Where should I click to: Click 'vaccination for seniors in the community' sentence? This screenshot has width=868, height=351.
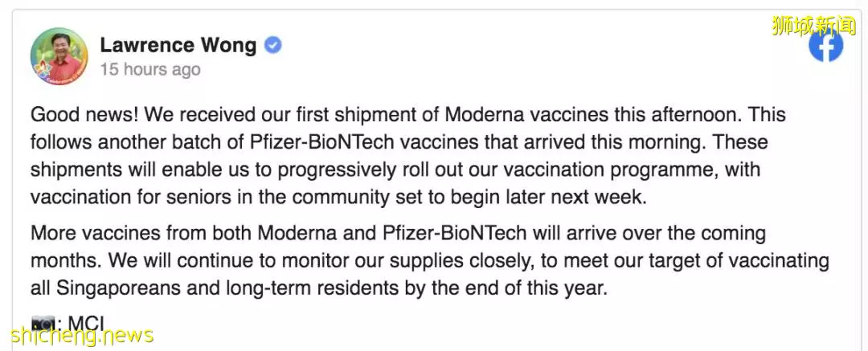(x=211, y=197)
